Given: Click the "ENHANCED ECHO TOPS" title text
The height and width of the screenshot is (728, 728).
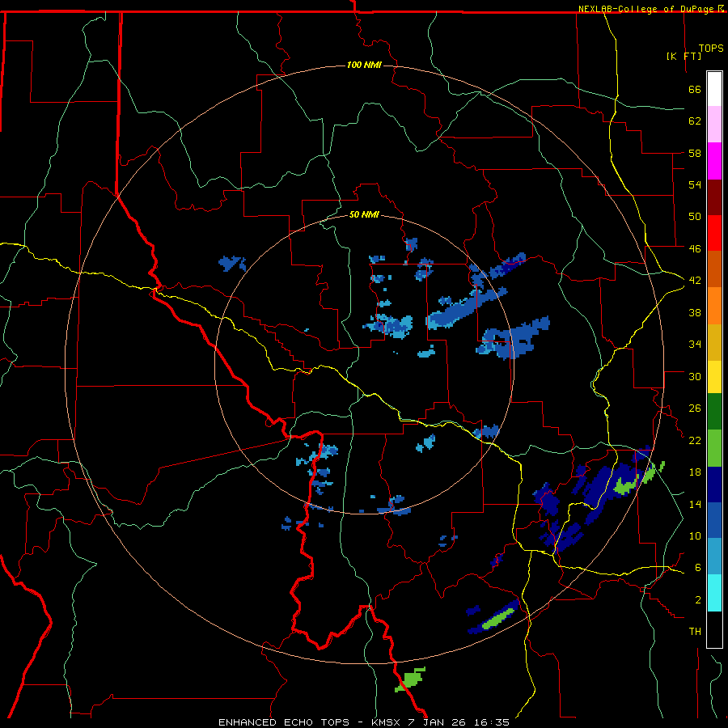Looking at the screenshot, I should coord(284,722).
